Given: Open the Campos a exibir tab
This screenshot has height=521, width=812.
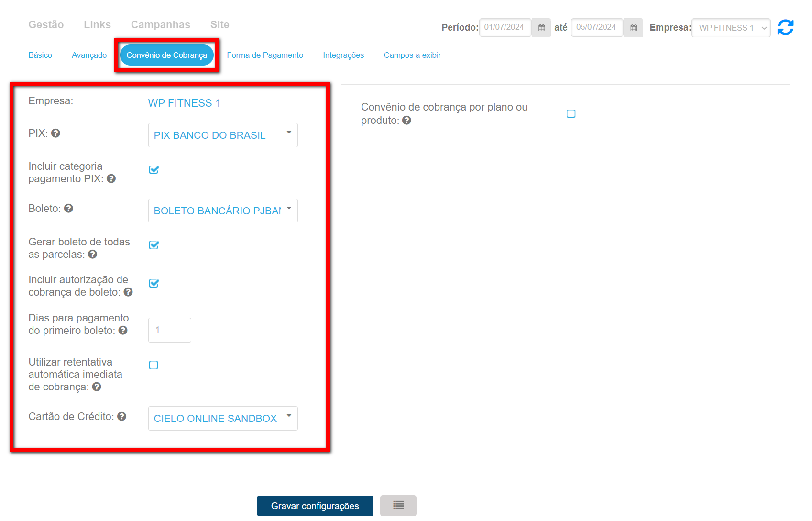Looking at the screenshot, I should tap(412, 55).
